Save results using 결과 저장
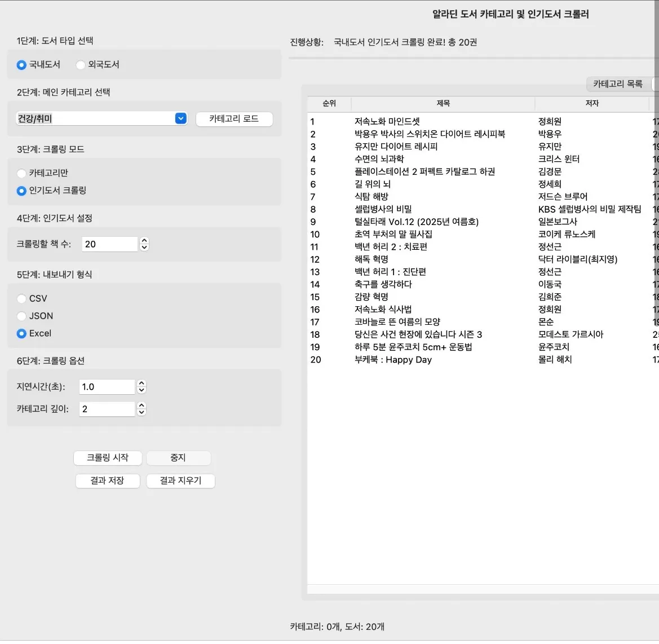Screen dimensions: 659x644 (x=107, y=481)
